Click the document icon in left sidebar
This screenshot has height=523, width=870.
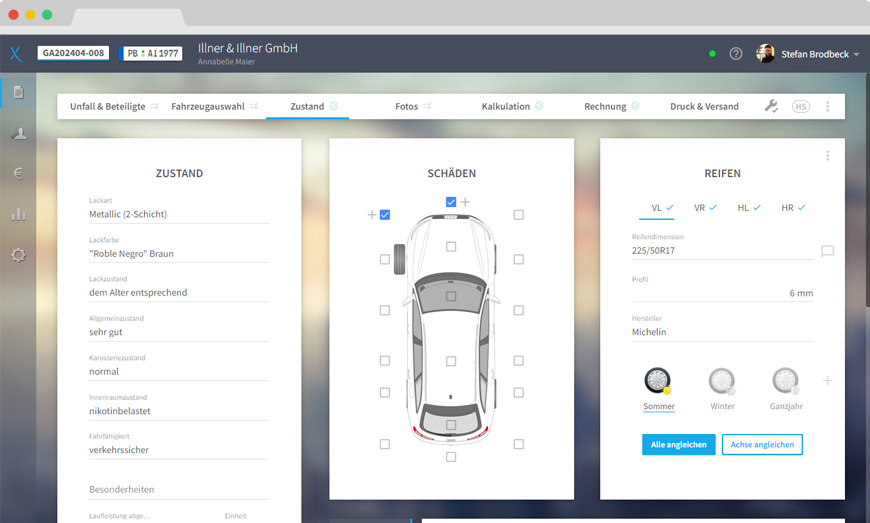(x=18, y=93)
